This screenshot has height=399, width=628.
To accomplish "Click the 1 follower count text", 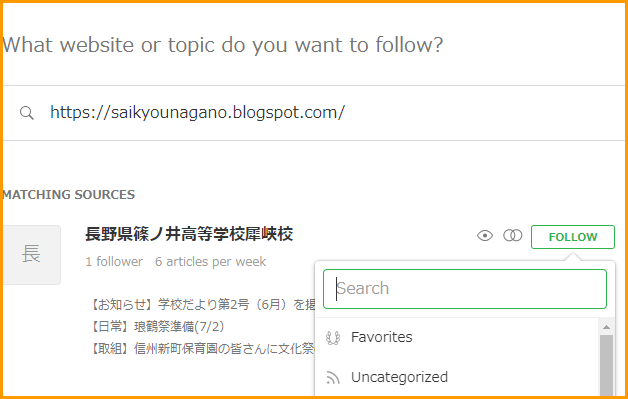I will (x=114, y=262).
